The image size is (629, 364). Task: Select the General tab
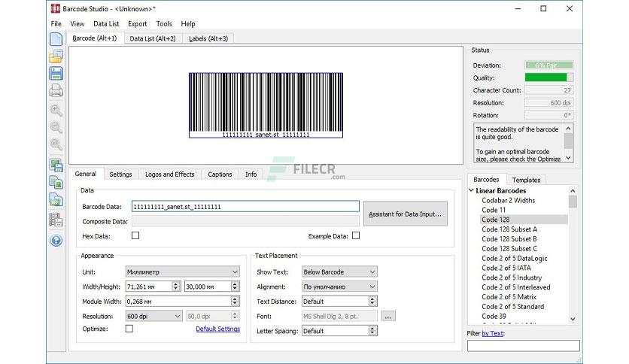tap(86, 174)
